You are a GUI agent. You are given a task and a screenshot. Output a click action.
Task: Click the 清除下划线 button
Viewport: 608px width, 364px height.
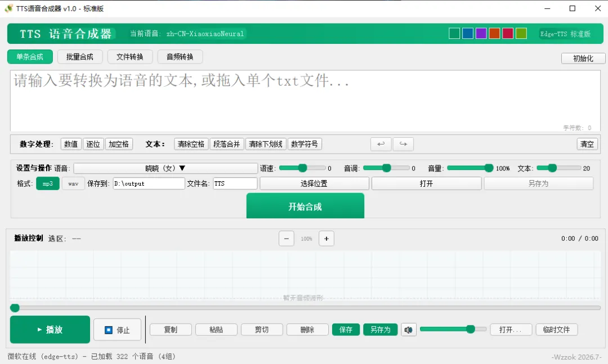coord(266,144)
